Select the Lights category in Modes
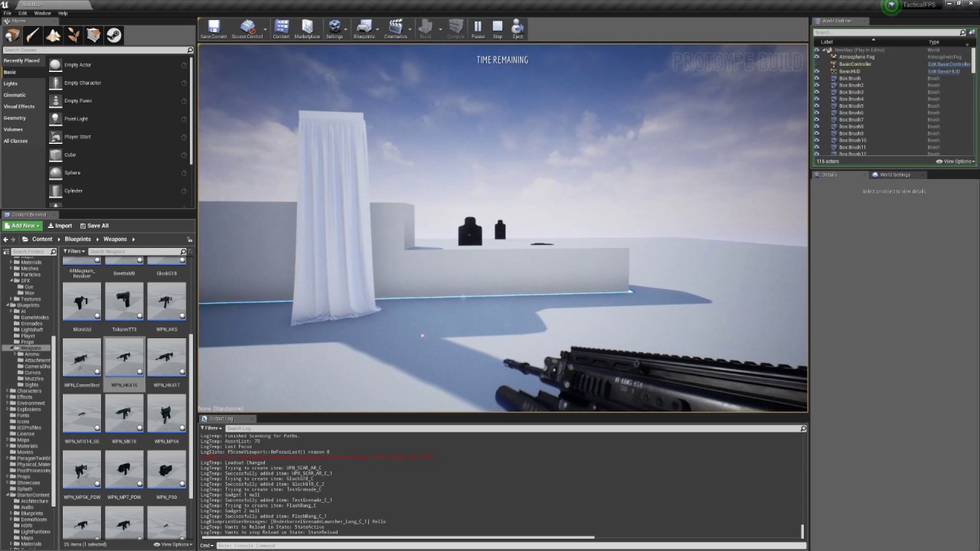980x551 pixels. (11, 83)
